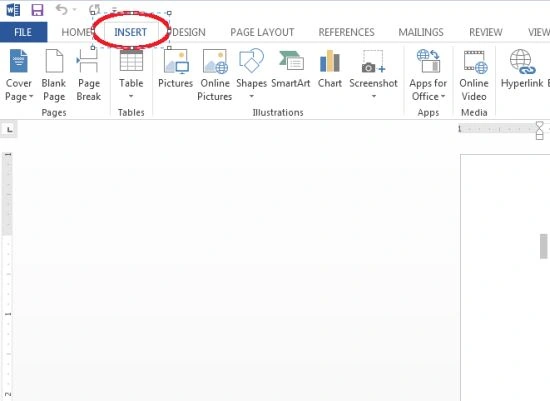This screenshot has height=401, width=550.
Task: Click the Word application icon
Action: click(x=13, y=10)
